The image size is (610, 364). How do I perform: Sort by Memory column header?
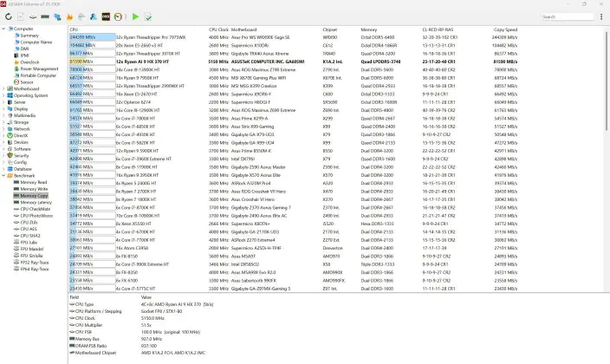click(369, 29)
